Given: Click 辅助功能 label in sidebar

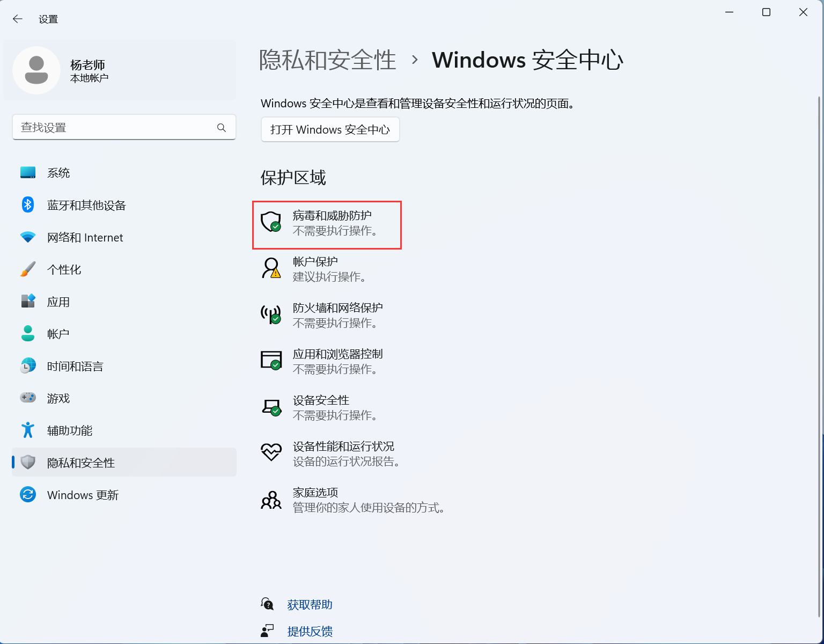Looking at the screenshot, I should (x=70, y=430).
